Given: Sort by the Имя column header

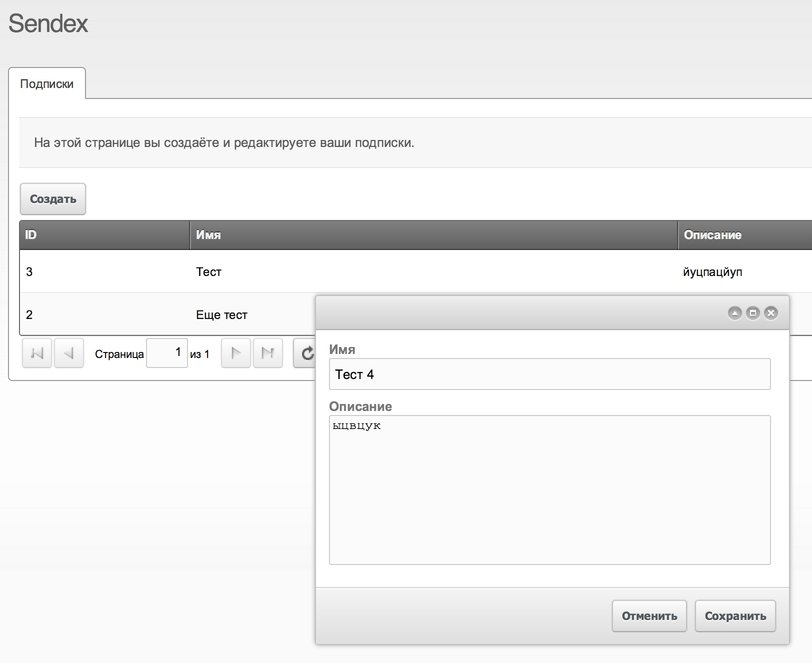Looking at the screenshot, I should [433, 235].
